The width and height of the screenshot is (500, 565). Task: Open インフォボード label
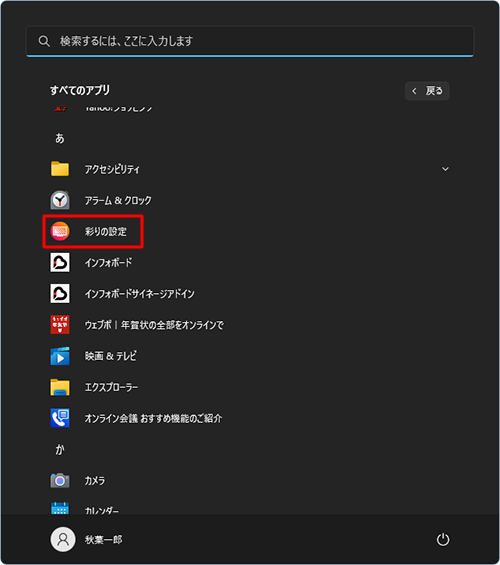tap(108, 262)
